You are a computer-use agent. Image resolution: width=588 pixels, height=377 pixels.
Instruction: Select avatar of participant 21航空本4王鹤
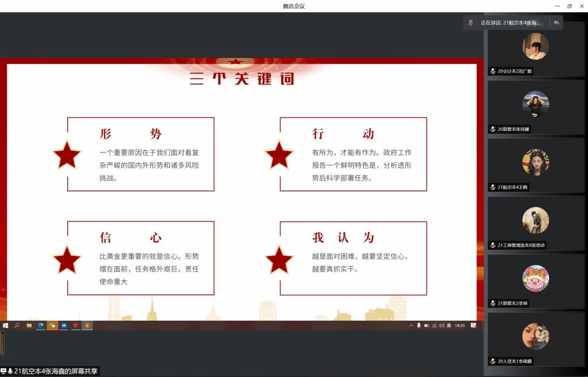[536, 162]
